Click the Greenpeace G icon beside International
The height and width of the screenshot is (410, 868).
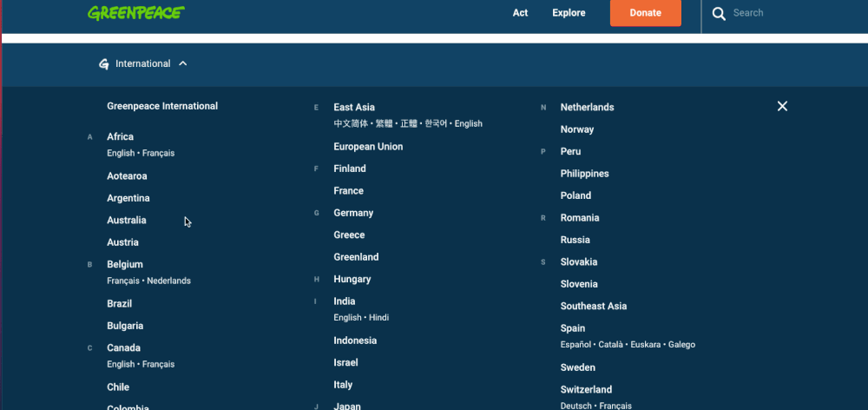103,63
